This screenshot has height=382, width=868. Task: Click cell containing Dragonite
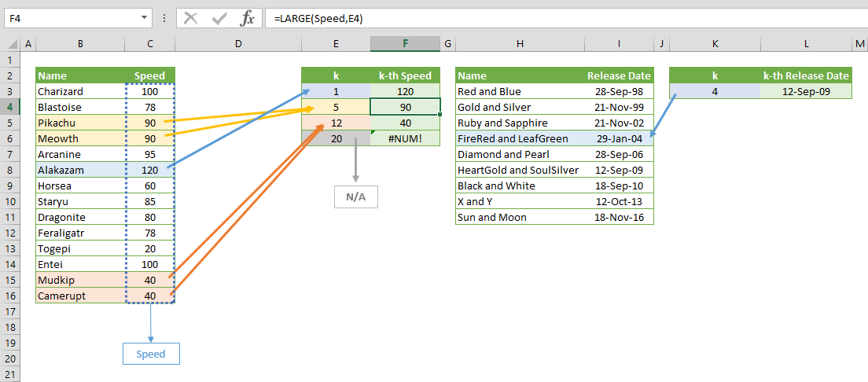(81, 217)
